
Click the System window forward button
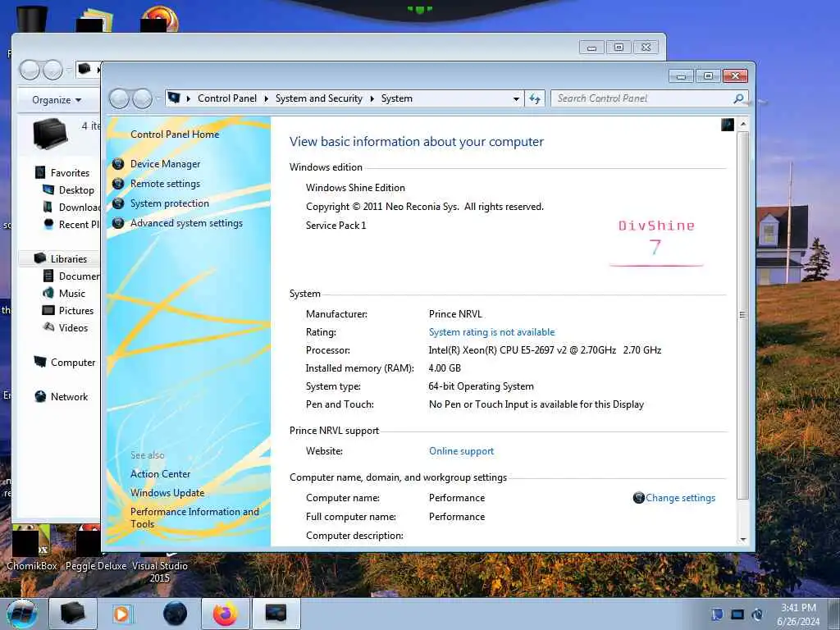coord(142,99)
